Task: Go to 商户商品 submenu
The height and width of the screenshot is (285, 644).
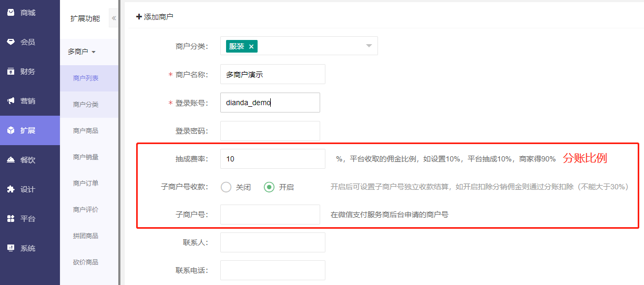Action: (89, 131)
